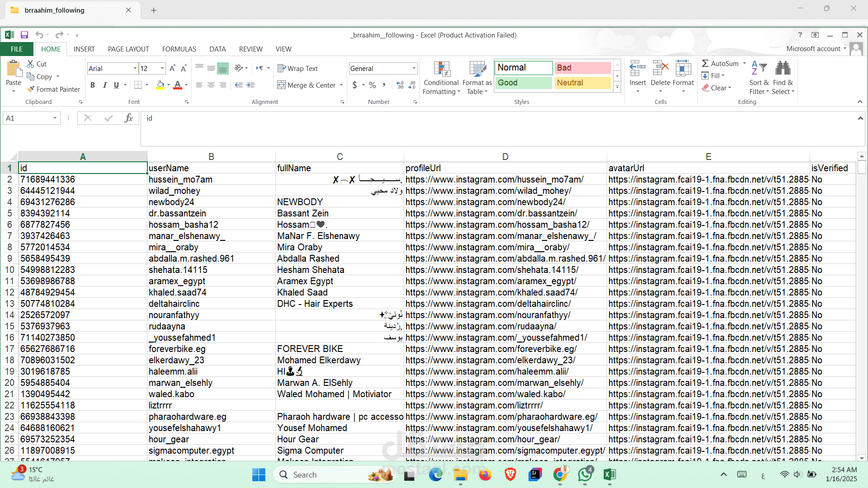
Task: Toggle Bold formatting button
Action: coord(93,85)
